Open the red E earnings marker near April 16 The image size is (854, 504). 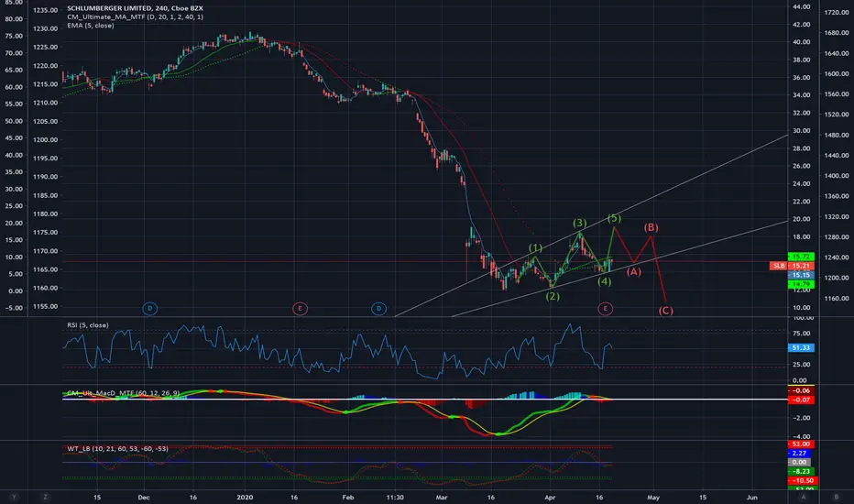pyautogui.click(x=605, y=309)
